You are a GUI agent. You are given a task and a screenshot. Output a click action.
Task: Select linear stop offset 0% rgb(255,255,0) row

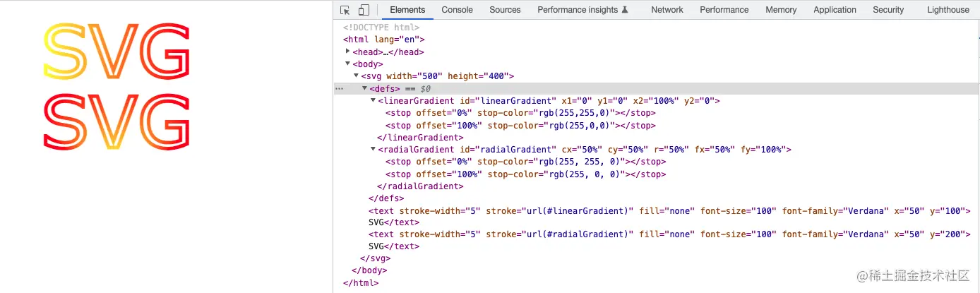[520, 113]
